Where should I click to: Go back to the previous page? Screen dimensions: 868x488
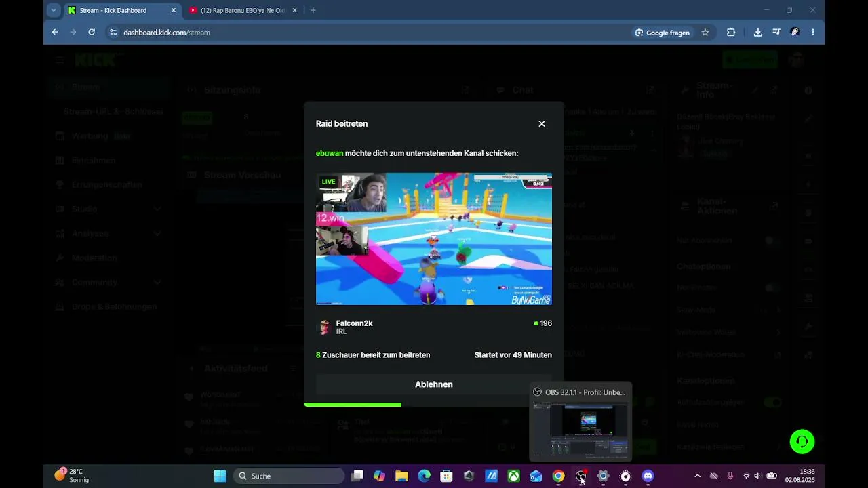point(56,32)
